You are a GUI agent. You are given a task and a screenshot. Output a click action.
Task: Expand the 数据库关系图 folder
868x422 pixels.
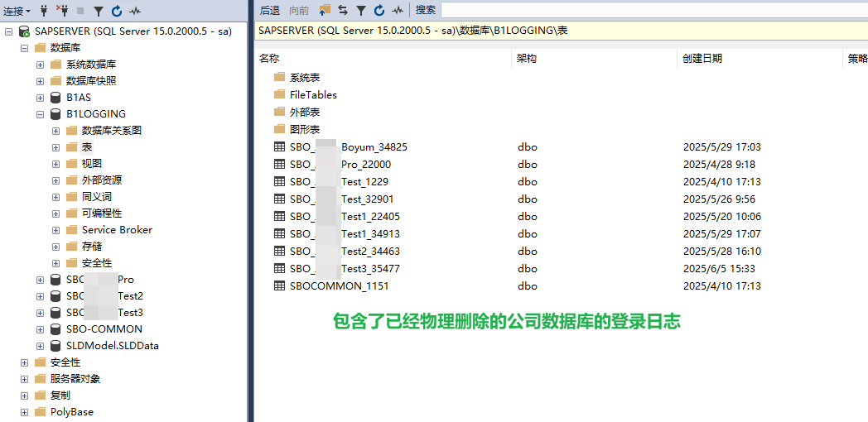click(55, 131)
